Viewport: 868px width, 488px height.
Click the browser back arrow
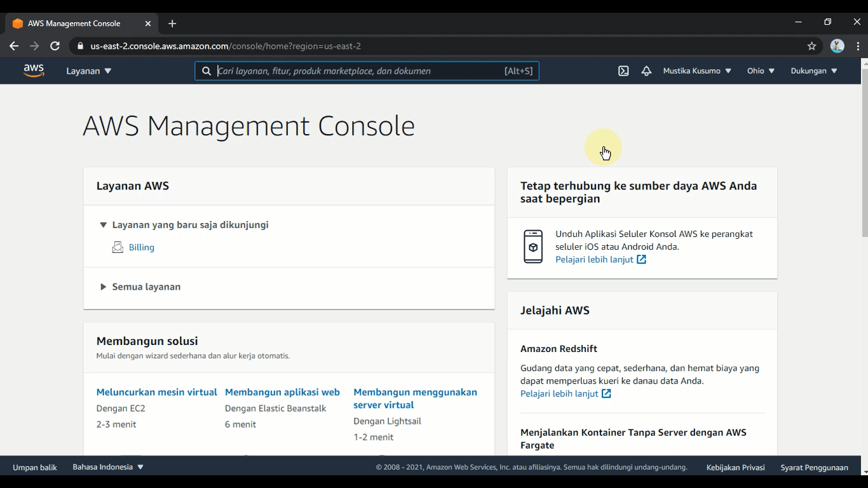click(14, 46)
